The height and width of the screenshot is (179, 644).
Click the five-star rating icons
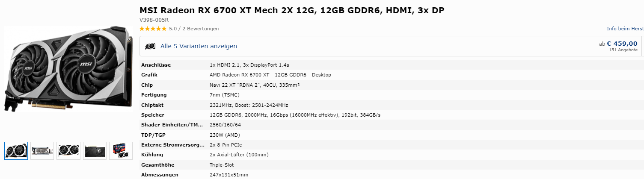pyautogui.click(x=153, y=29)
